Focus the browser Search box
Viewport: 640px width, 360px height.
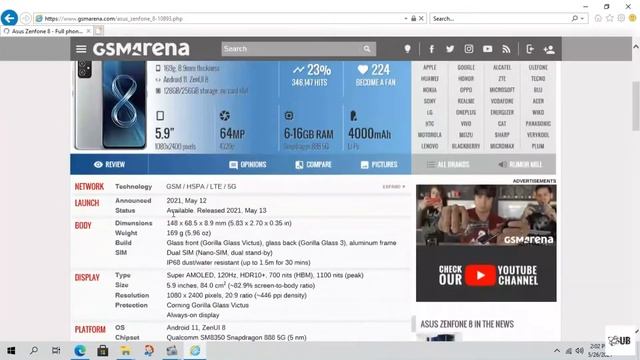click(x=500, y=18)
